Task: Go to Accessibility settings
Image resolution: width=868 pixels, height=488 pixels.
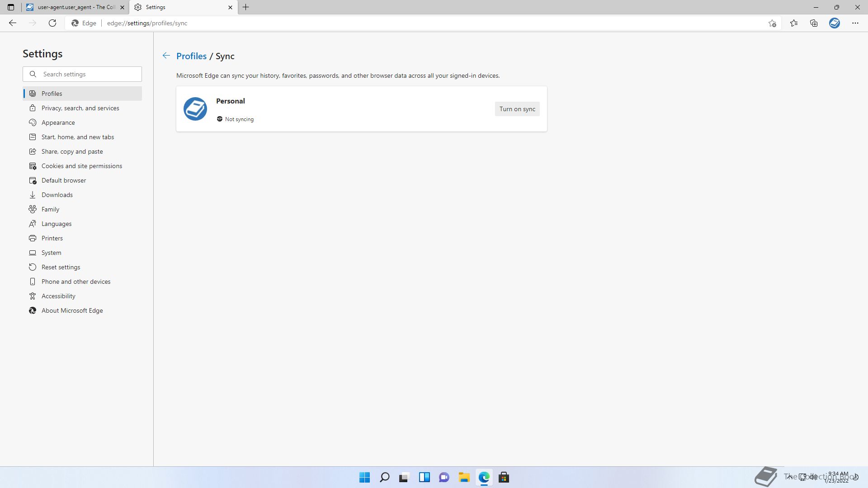Action: [82, 296]
